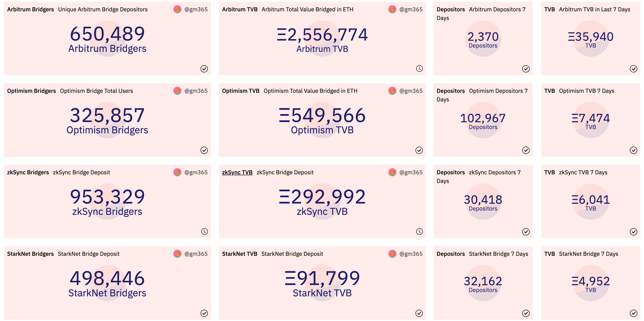Click checkmark icon on zkSync Depositors 7 Days card
The width and height of the screenshot is (644, 321).
pos(526,232)
